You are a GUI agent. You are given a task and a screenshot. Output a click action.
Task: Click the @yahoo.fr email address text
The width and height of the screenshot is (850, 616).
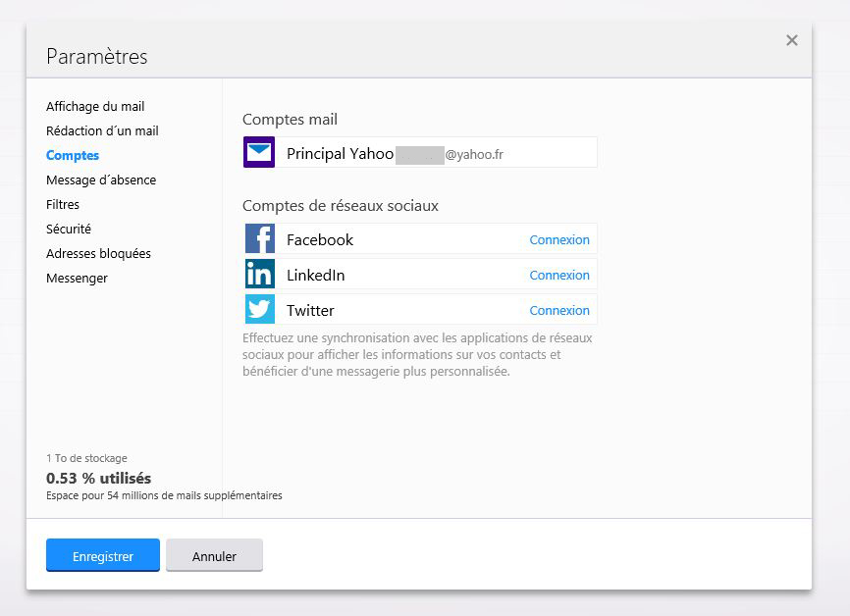(x=474, y=154)
